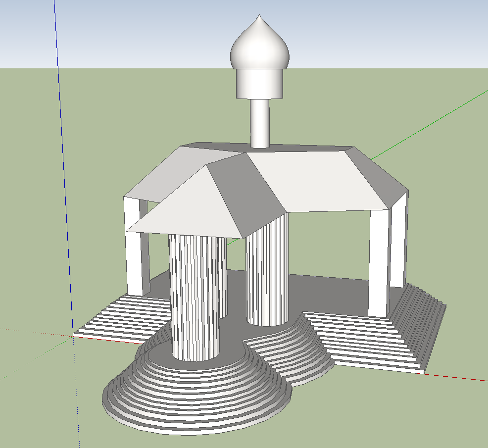Click the dark platform floor under the roof
The width and height of the screenshot is (488, 448).
327,294
